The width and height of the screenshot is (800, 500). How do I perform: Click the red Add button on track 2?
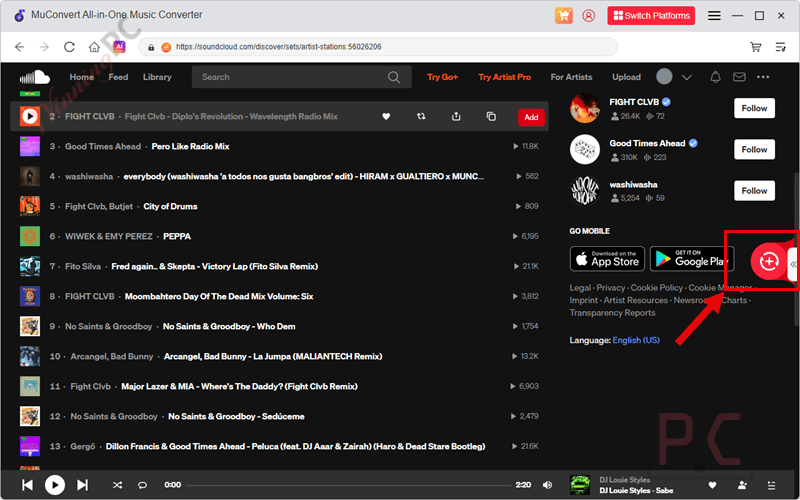pos(531,117)
